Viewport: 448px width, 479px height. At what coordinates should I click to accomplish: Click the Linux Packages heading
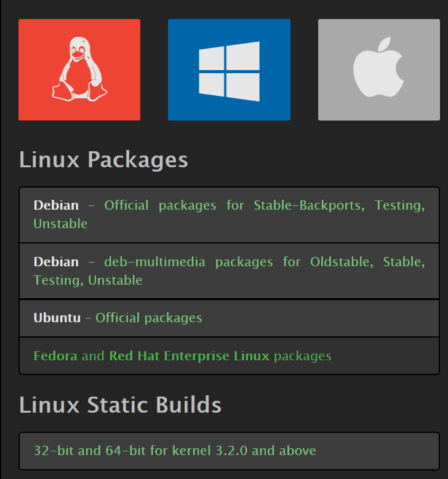103,159
